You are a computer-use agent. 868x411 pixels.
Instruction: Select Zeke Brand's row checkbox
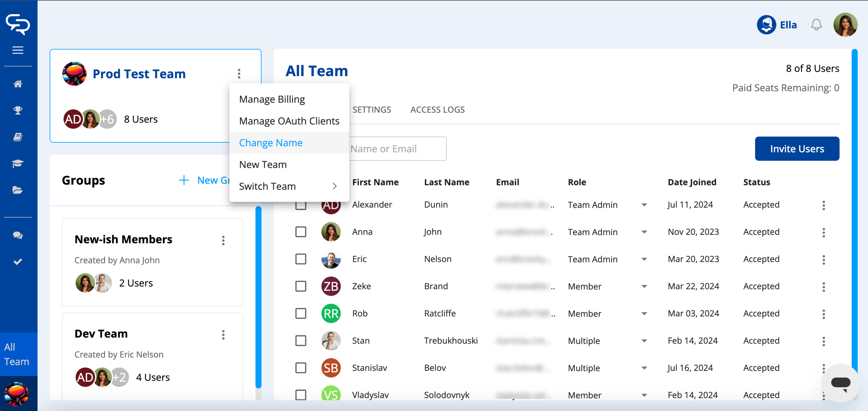coord(301,286)
